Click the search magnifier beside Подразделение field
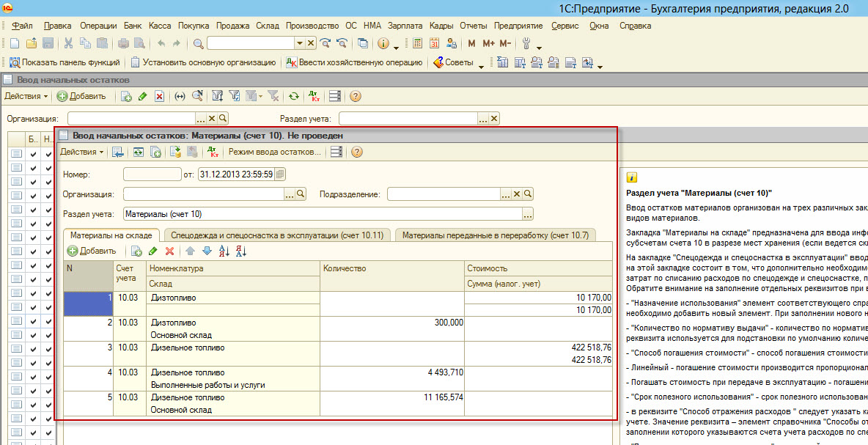Viewport: 868px width, 445px height. click(x=528, y=194)
